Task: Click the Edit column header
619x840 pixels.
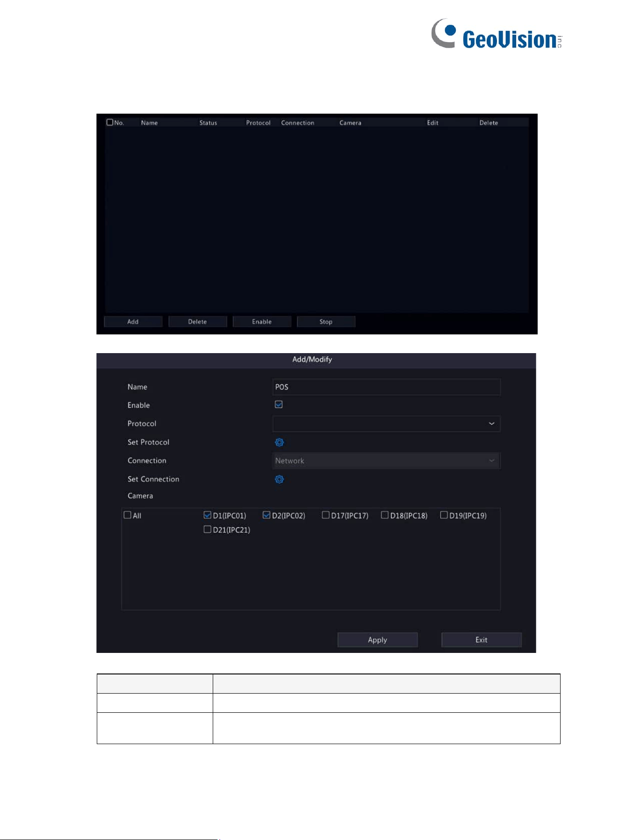Action: [433, 123]
